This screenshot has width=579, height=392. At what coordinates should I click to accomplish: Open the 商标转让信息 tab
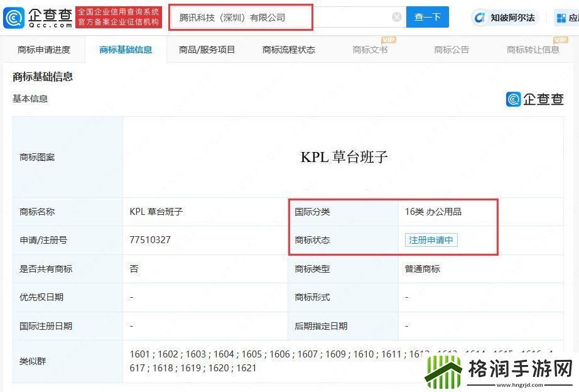point(533,50)
